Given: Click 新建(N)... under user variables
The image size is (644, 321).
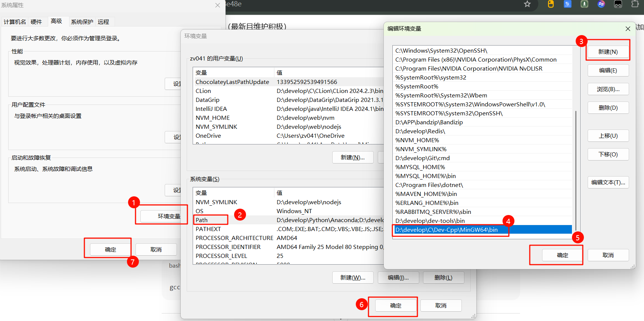Looking at the screenshot, I should pyautogui.click(x=353, y=158).
